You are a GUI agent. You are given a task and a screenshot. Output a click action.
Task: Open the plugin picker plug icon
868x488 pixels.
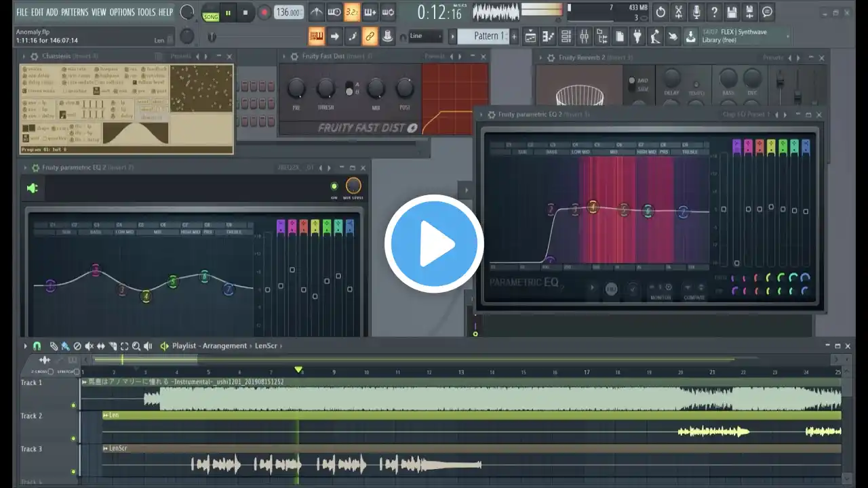[637, 36]
